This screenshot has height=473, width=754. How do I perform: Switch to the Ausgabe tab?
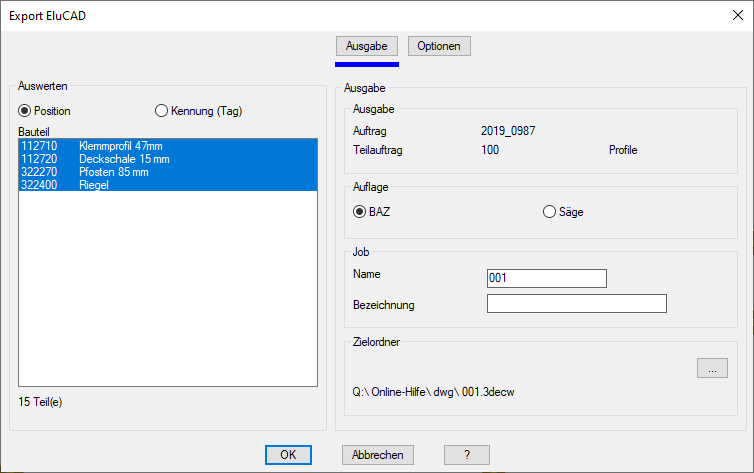(366, 47)
